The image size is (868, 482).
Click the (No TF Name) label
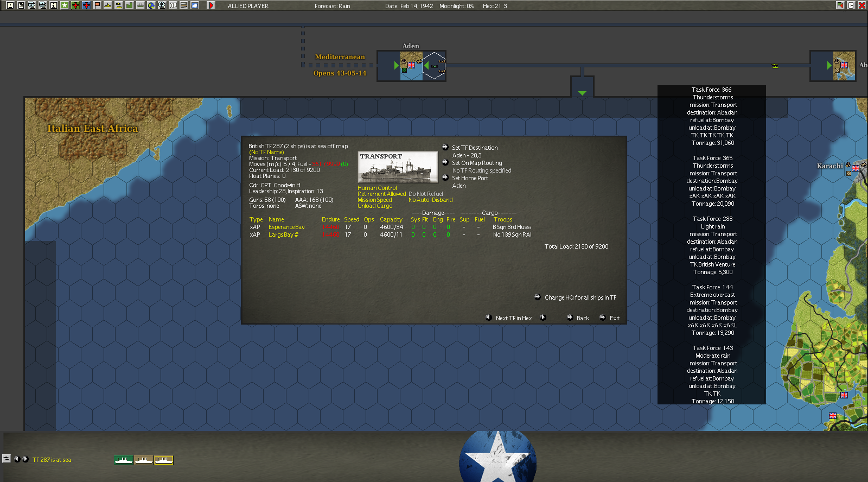(266, 152)
